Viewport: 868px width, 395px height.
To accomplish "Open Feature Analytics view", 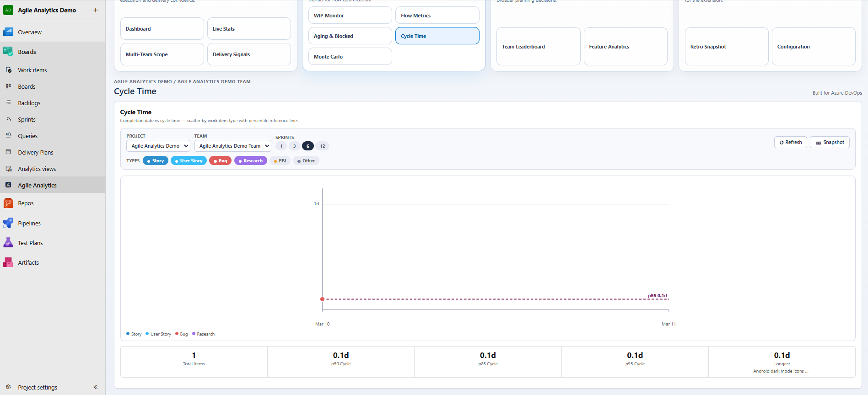I will (x=625, y=47).
